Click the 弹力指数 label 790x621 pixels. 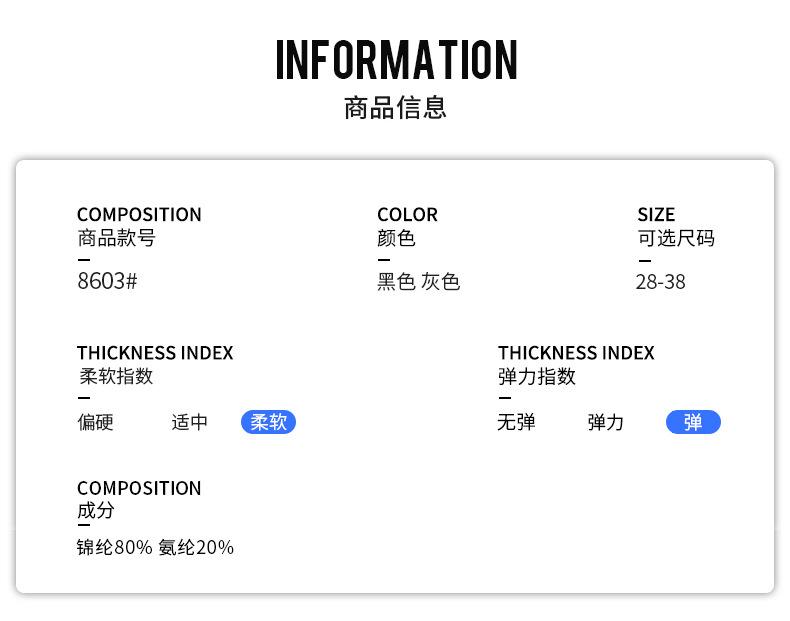537,376
